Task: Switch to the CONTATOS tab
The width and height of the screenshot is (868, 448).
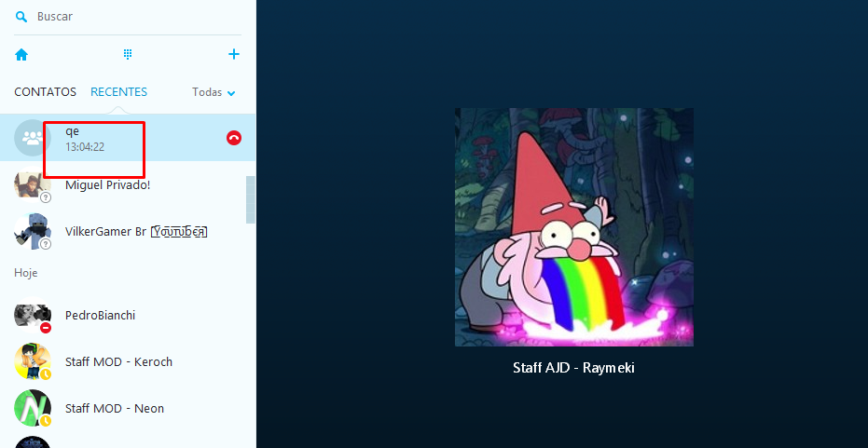Action: [45, 92]
